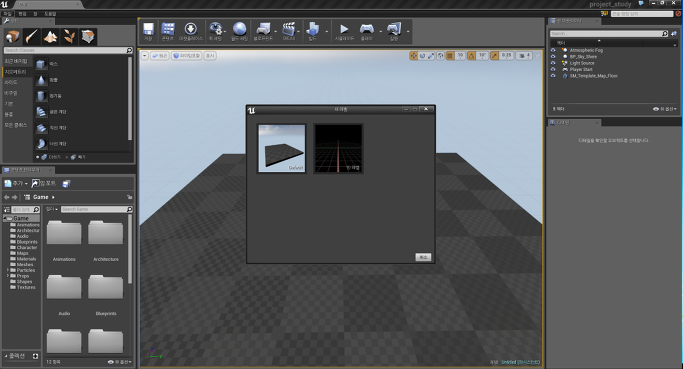Click the Content grid toolbar icon
This screenshot has height=369, width=683.
coord(168,31)
